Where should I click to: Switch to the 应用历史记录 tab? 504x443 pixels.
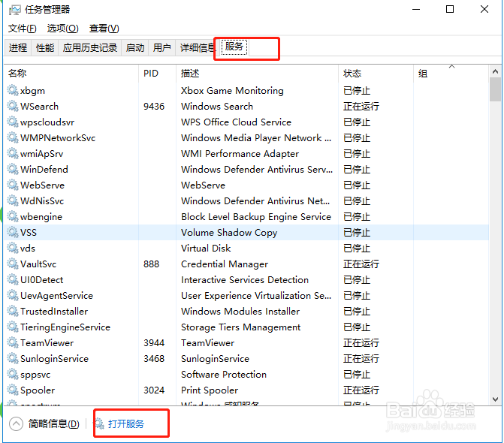click(x=90, y=48)
